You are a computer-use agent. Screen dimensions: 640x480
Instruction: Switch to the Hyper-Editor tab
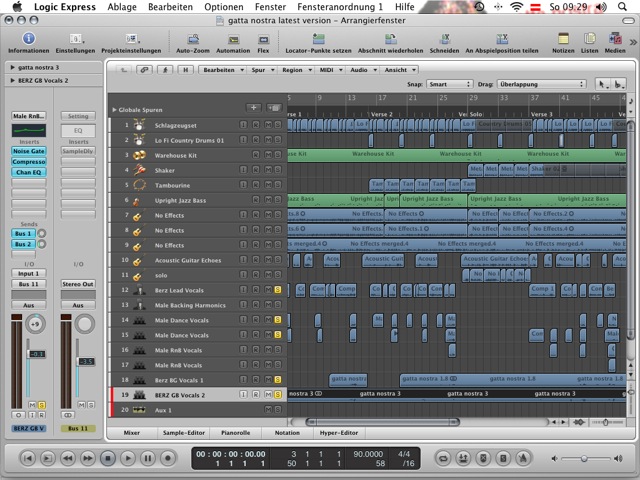339,433
